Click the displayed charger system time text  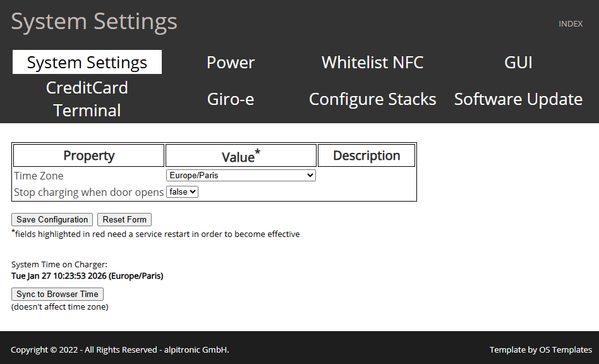(x=87, y=276)
